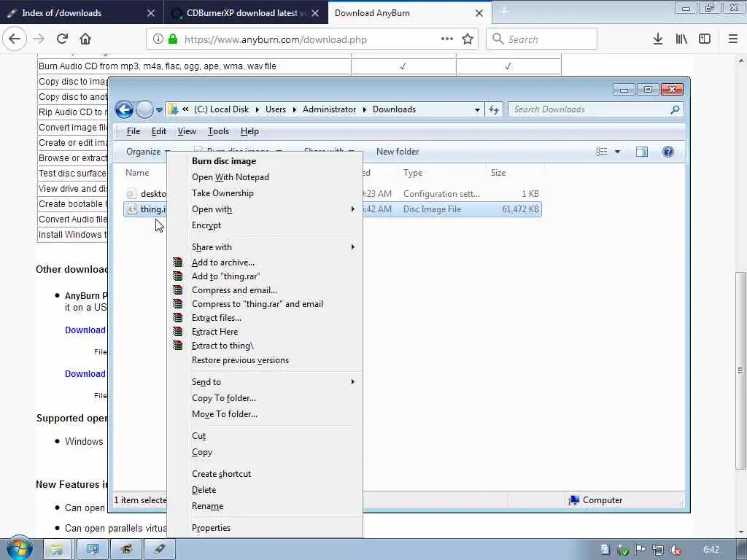
Task: Click WinRAR icon beside Extract Here
Action: click(x=178, y=332)
